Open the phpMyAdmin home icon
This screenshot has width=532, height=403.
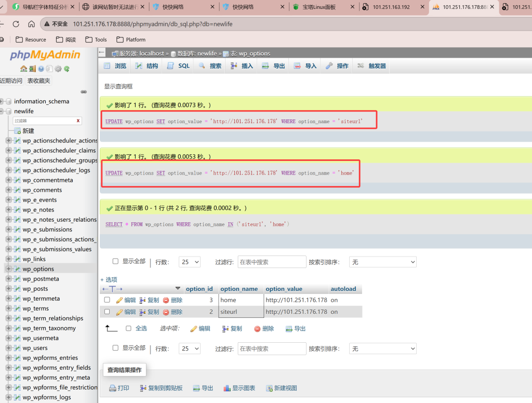click(x=24, y=69)
